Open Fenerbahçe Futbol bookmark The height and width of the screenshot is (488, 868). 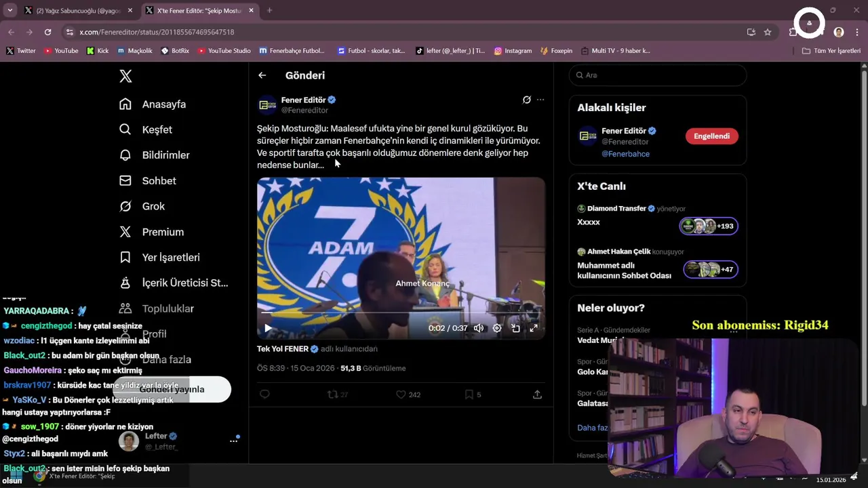[x=292, y=51]
